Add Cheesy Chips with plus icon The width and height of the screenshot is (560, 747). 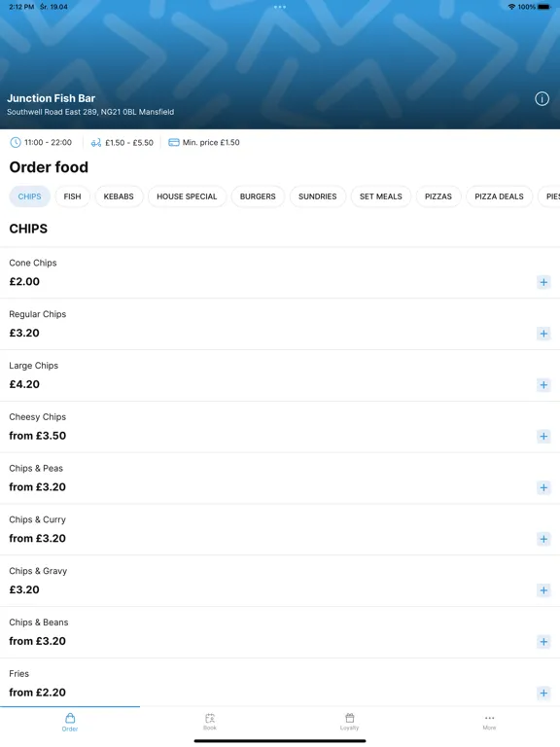[543, 437]
